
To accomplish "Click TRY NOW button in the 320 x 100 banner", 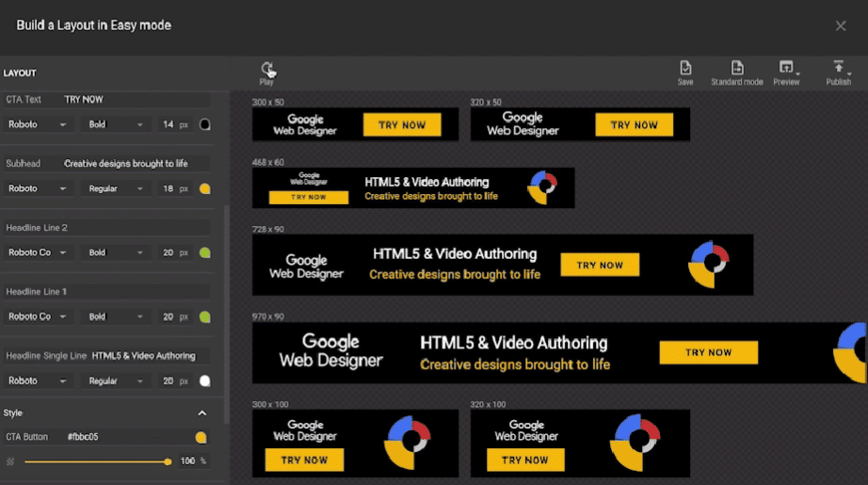I will 525,461.
